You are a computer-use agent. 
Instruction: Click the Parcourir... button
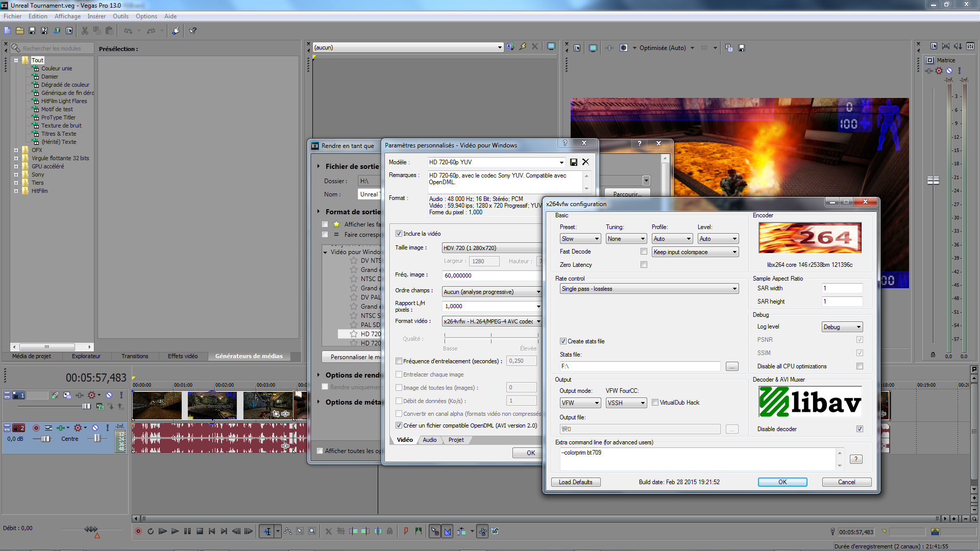pos(627,194)
